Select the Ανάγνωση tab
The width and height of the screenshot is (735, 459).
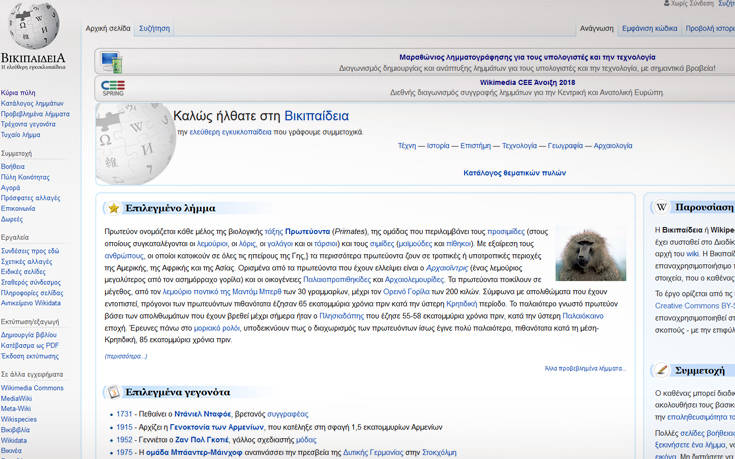pyautogui.click(x=596, y=28)
